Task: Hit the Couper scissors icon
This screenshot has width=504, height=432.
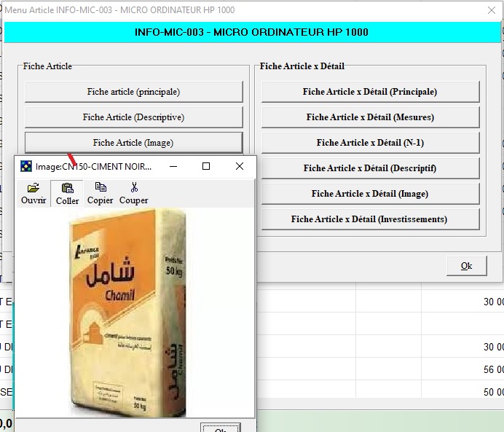Action: pos(134,188)
